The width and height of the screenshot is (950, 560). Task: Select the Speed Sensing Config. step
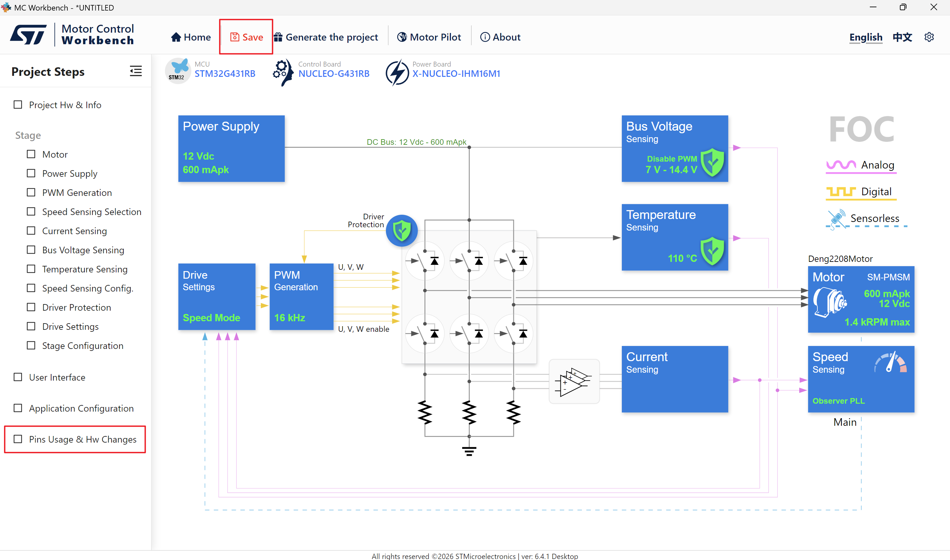87,288
